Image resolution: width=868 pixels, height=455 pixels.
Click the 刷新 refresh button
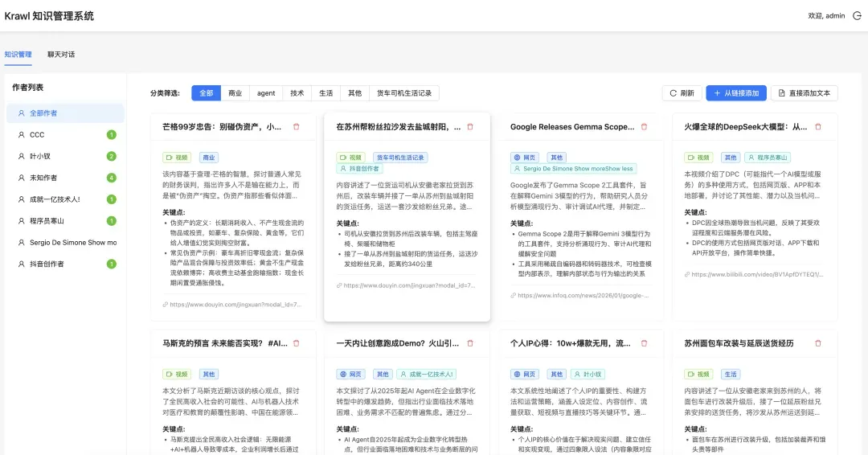tap(681, 93)
